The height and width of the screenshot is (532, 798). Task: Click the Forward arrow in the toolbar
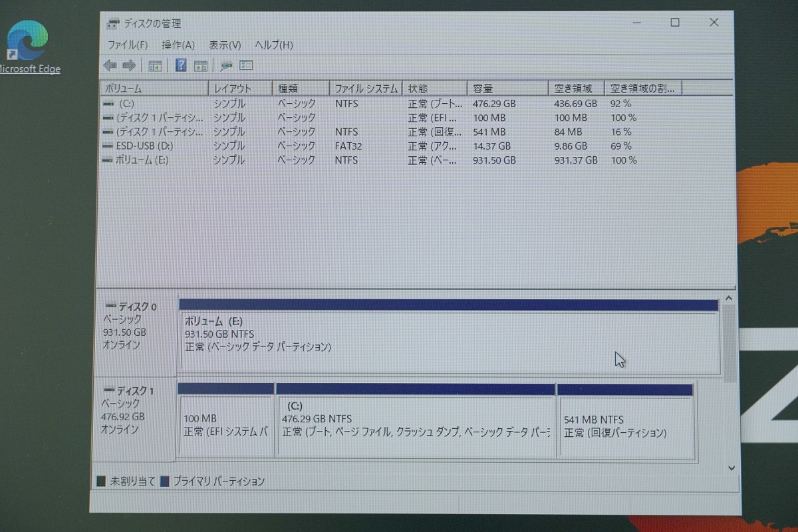point(130,65)
